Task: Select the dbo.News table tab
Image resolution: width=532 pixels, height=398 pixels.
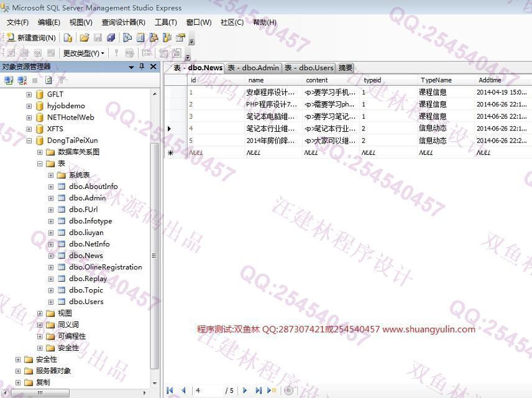Action: (x=198, y=68)
